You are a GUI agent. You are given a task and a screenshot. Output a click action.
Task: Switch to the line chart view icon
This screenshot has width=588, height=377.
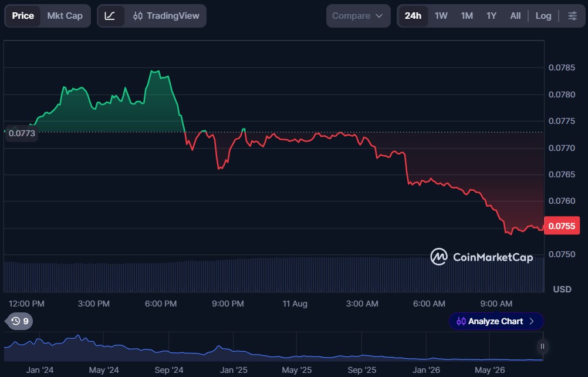point(110,16)
